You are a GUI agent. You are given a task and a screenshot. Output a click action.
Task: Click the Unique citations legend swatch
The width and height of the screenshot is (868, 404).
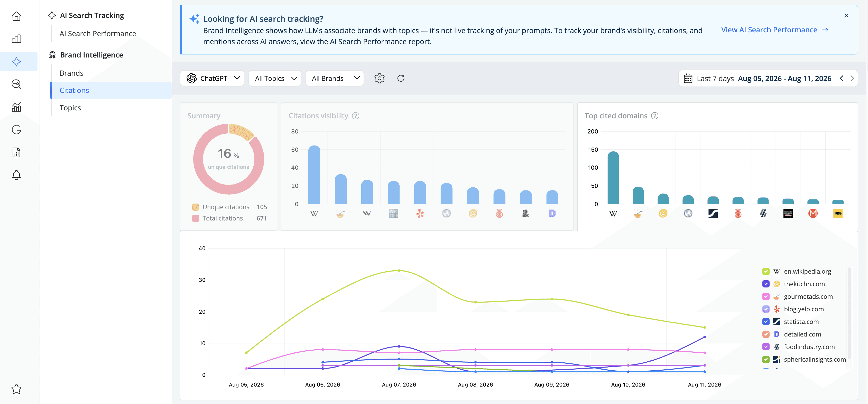coord(196,207)
